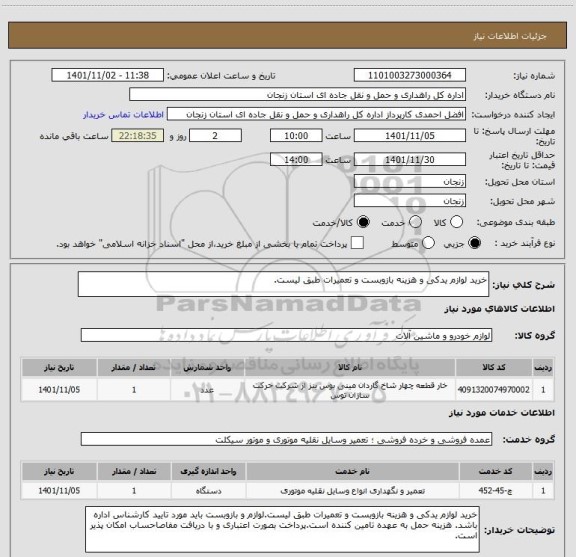Click the goods name cell خار قطعه چهار شاخ گاردان
Image resolution: width=576 pixels, height=557 pixels.
350,390
